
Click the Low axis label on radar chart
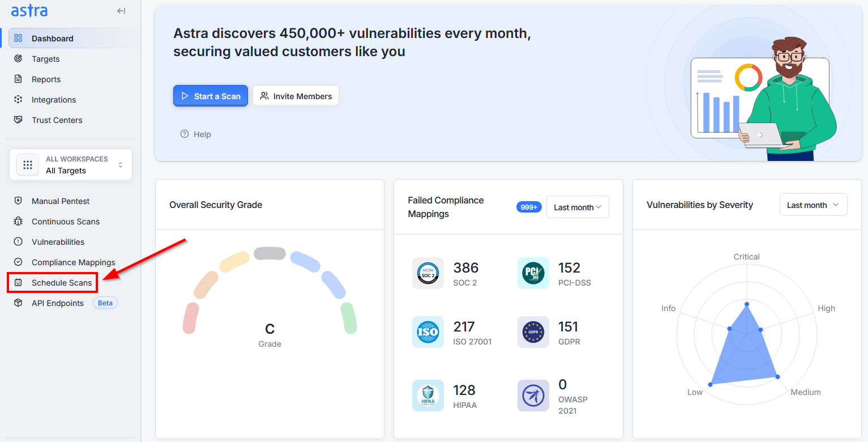pyautogui.click(x=695, y=392)
